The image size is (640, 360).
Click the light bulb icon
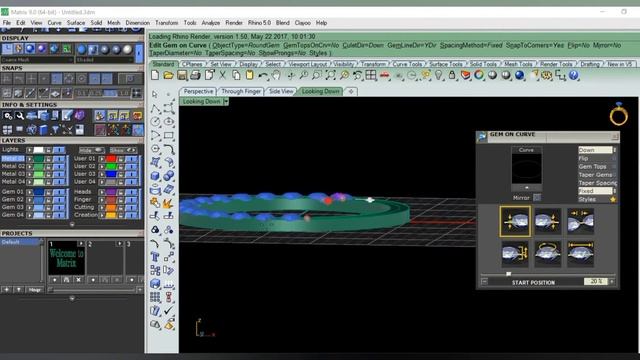pos(439,75)
